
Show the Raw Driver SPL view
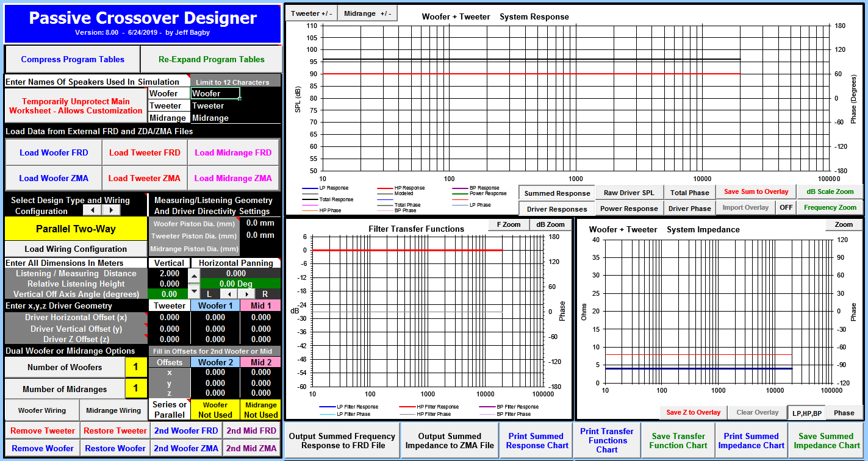[628, 193]
